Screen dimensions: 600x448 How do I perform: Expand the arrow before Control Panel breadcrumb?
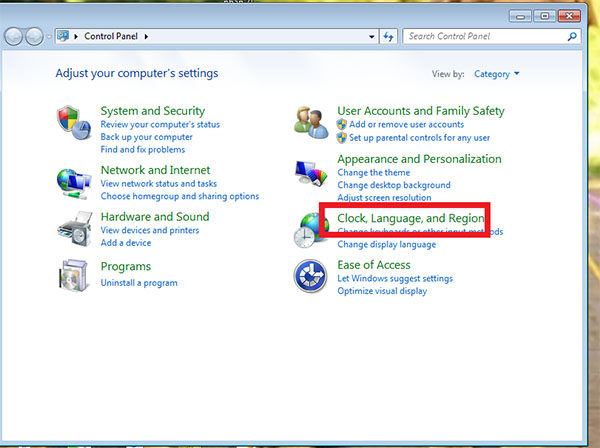click(x=76, y=36)
